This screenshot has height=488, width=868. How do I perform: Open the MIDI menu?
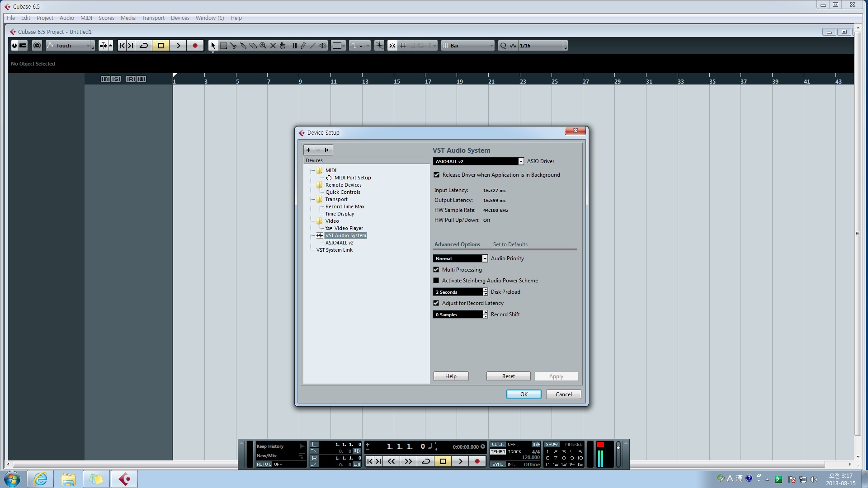pyautogui.click(x=86, y=18)
